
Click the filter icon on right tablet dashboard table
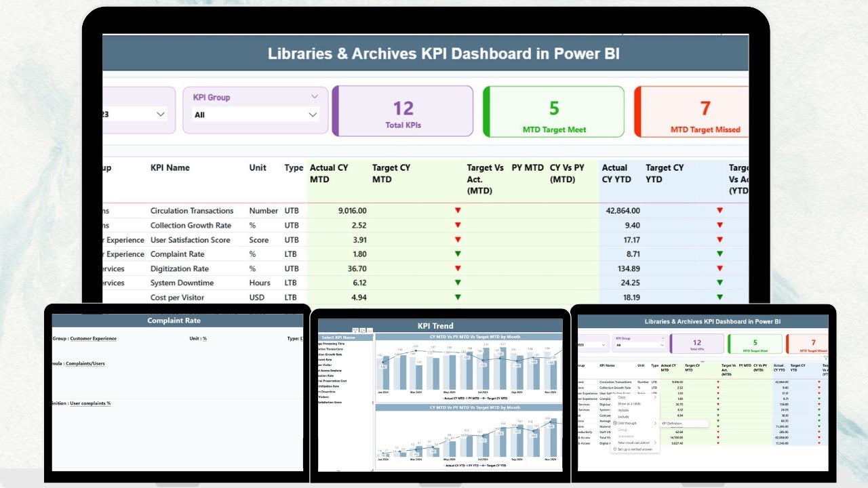coord(825,358)
